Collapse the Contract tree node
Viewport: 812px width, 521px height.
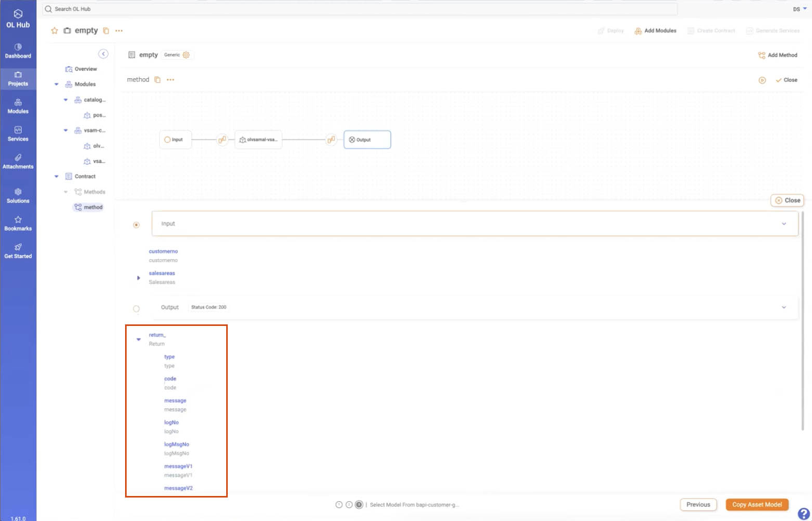[56, 176]
